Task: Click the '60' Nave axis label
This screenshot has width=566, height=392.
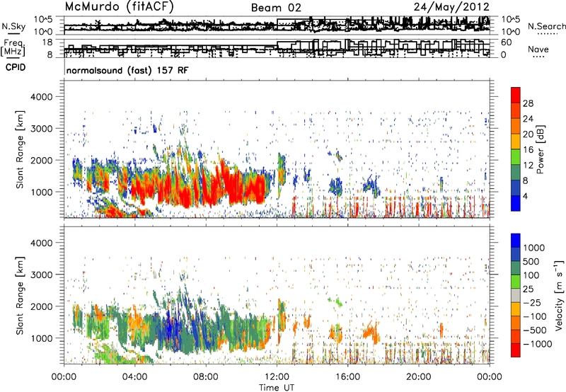Action: [x=506, y=42]
